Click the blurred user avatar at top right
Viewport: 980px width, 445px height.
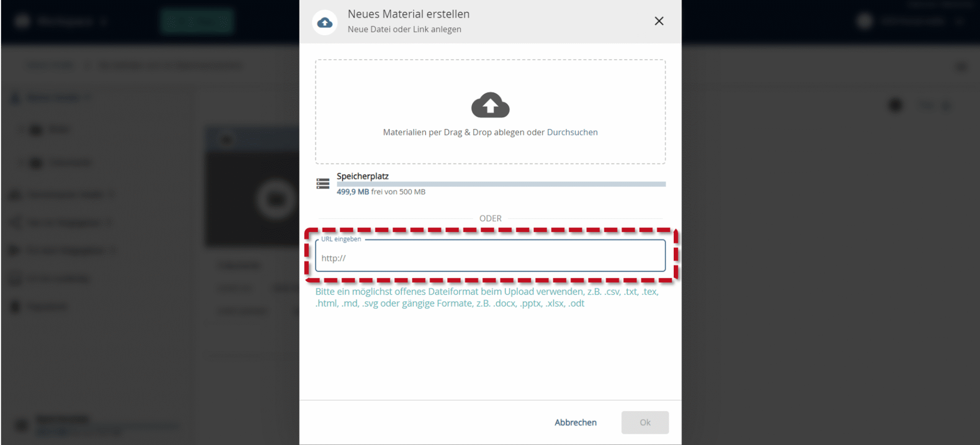(x=865, y=21)
